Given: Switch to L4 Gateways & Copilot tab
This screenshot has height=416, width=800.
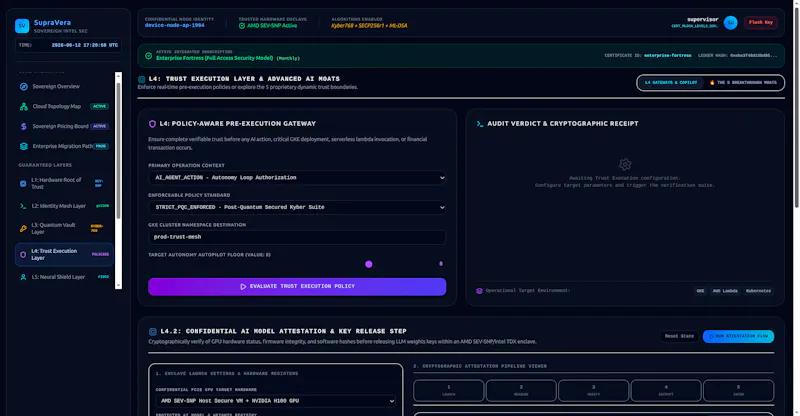Looking at the screenshot, I should click(x=671, y=83).
